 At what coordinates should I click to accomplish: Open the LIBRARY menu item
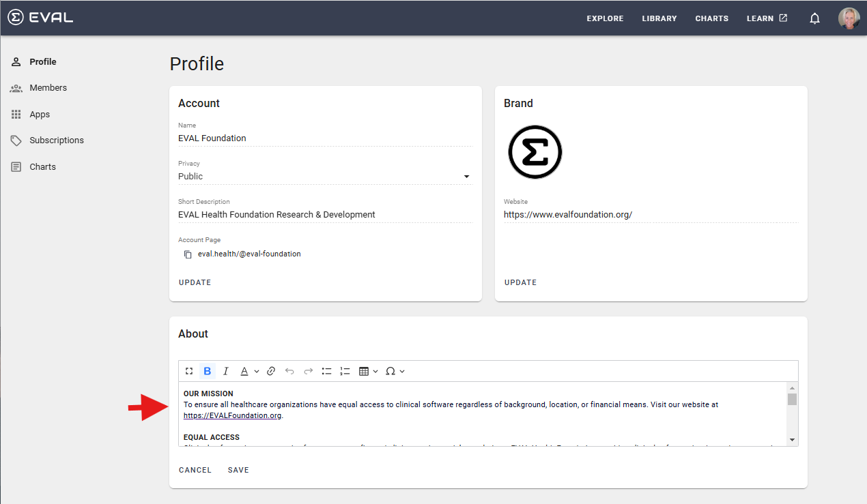tap(659, 18)
